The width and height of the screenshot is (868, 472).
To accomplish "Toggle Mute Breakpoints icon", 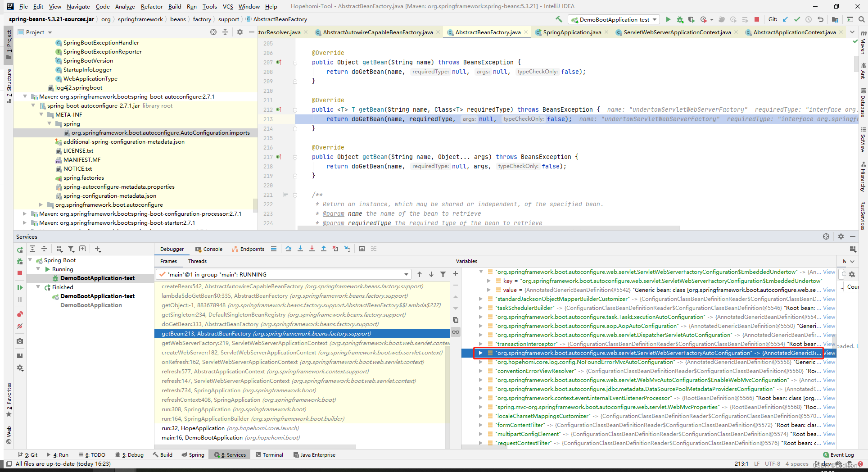I will [20, 326].
